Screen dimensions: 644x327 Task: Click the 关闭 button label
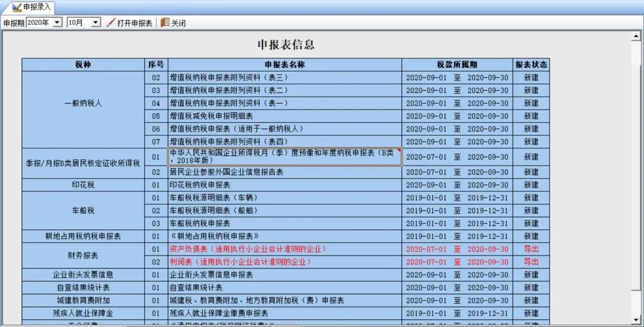tap(178, 23)
